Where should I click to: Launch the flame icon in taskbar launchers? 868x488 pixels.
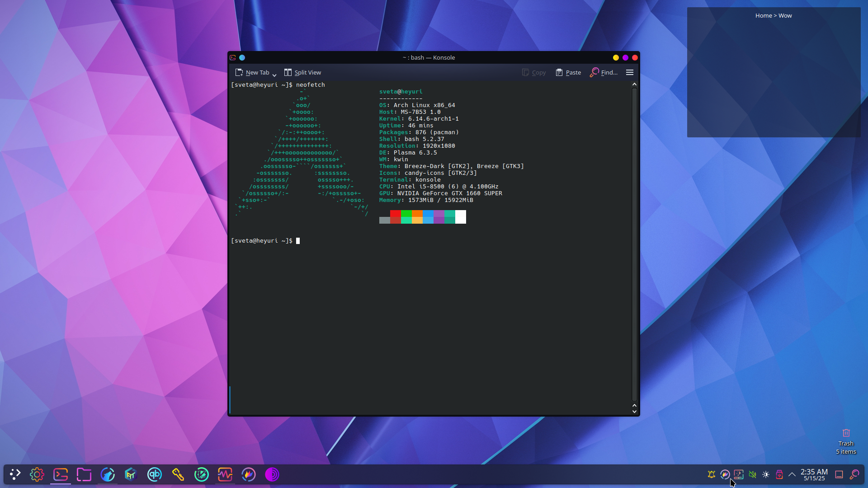[x=249, y=474]
